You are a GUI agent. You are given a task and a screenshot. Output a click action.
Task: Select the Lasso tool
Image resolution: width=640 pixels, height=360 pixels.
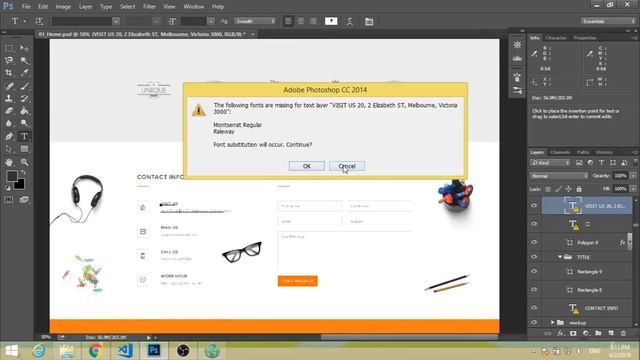point(9,60)
